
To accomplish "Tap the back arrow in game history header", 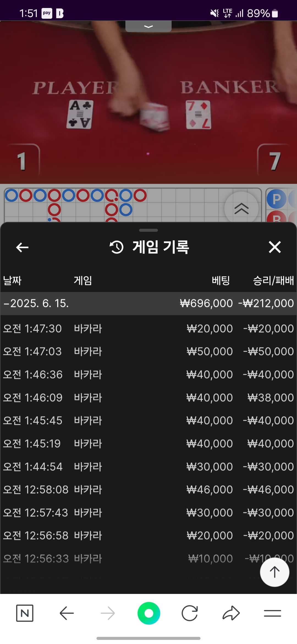I will pos(22,247).
